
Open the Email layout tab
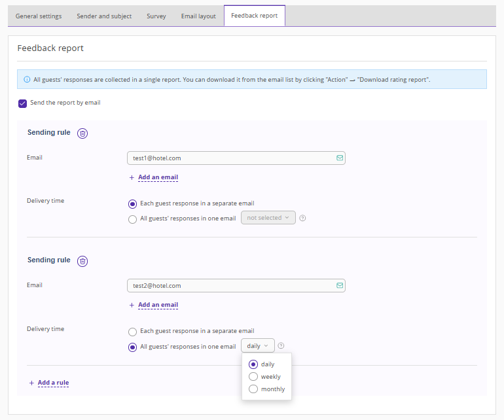coord(198,16)
